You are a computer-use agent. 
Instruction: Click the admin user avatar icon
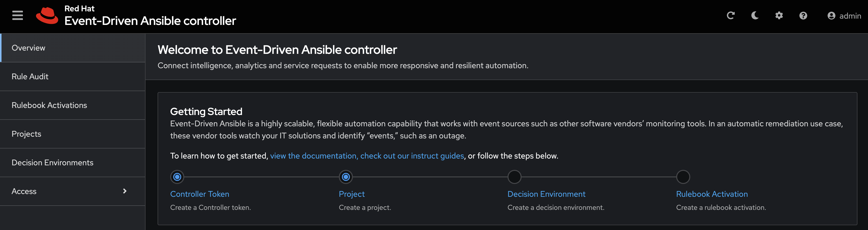(x=831, y=16)
